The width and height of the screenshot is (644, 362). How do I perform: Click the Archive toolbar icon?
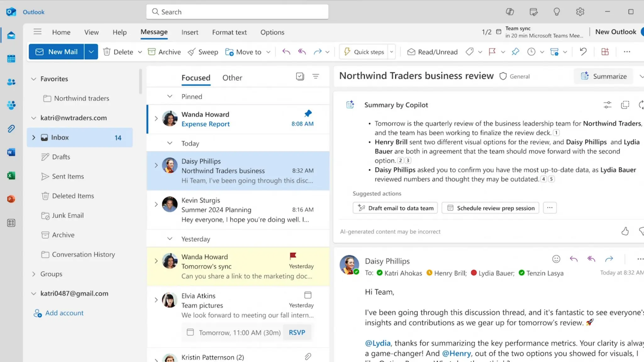(x=152, y=52)
